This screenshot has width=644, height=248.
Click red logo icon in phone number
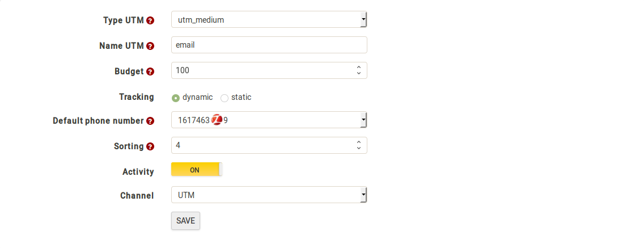click(217, 120)
